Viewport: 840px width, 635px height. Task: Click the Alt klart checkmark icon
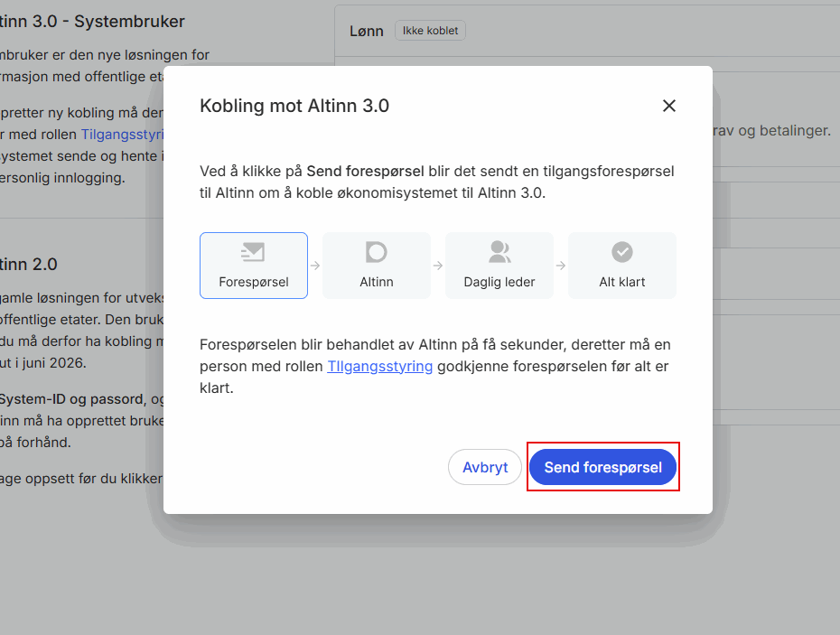[x=621, y=252]
